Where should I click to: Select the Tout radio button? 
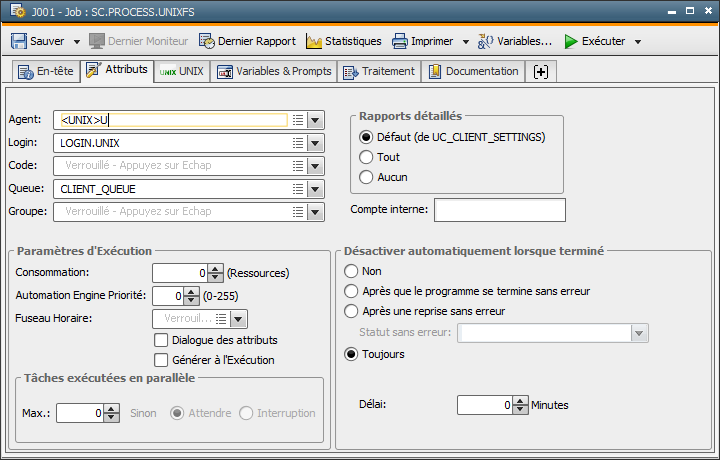(366, 157)
